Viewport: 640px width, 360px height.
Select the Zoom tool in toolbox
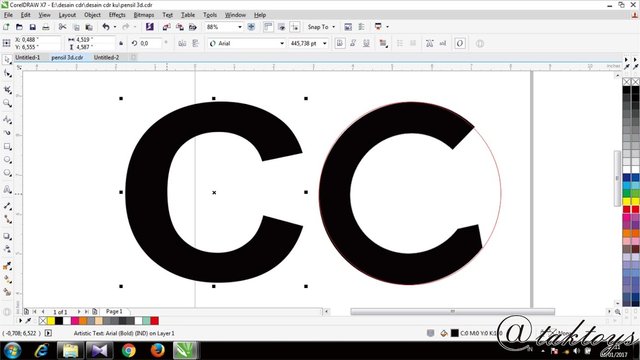tap(7, 103)
